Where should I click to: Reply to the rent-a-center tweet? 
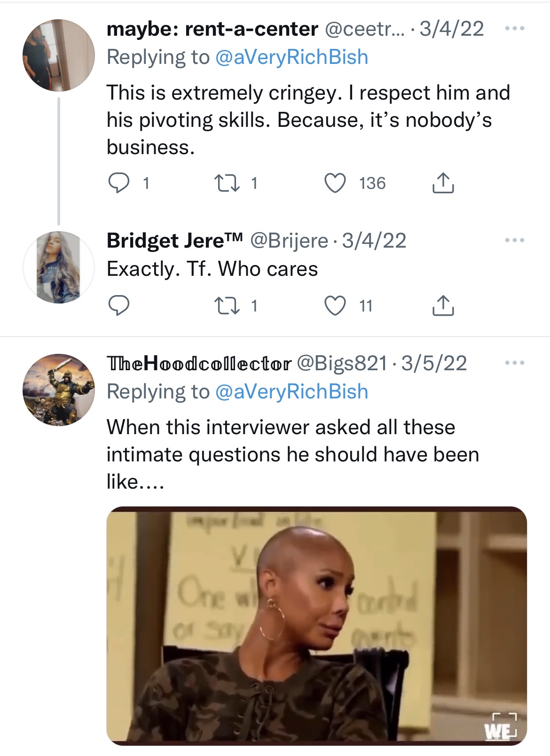click(119, 183)
